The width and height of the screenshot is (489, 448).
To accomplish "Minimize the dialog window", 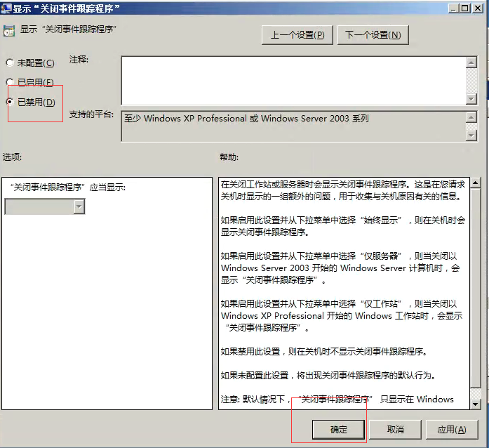I will [x=453, y=8].
